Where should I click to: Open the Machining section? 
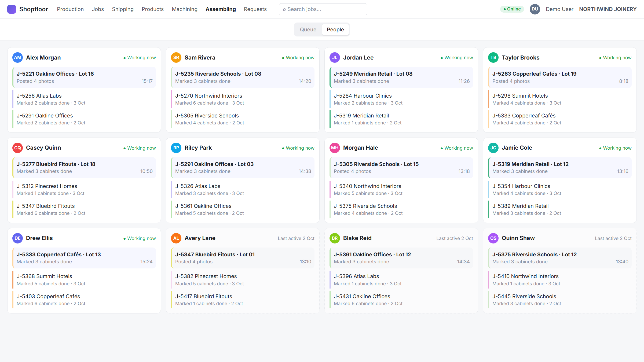185,9
